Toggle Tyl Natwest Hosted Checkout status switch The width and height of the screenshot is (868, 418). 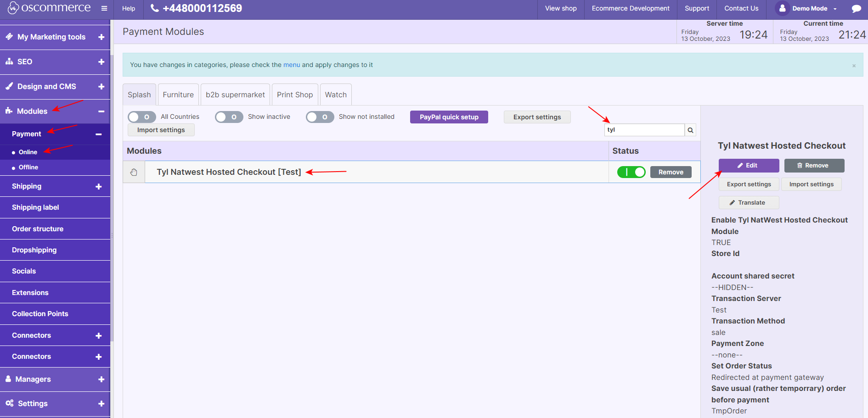(631, 172)
